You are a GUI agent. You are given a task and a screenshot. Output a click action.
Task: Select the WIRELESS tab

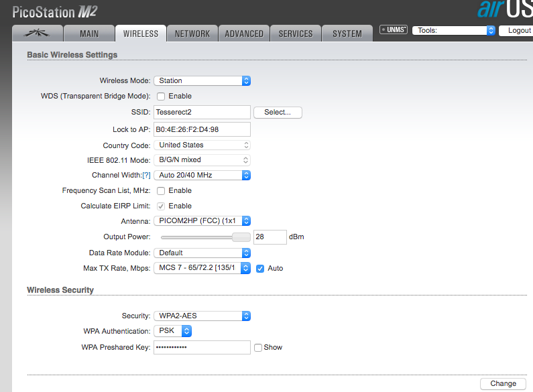pyautogui.click(x=141, y=34)
